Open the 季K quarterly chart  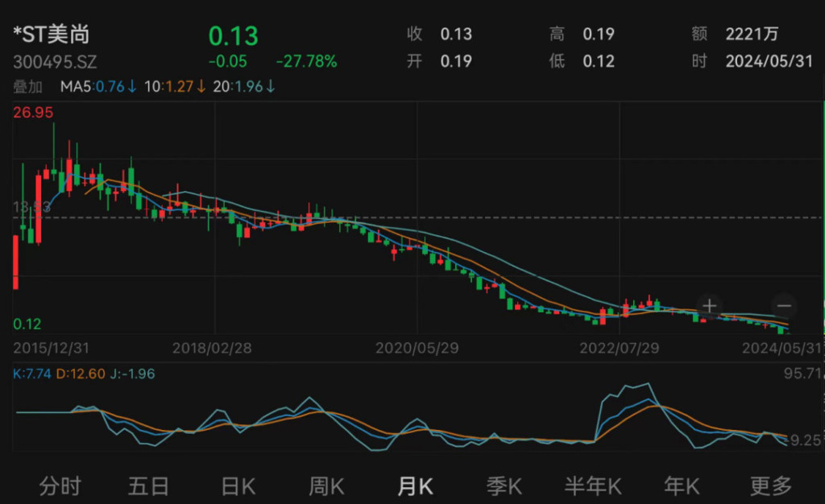tap(504, 486)
